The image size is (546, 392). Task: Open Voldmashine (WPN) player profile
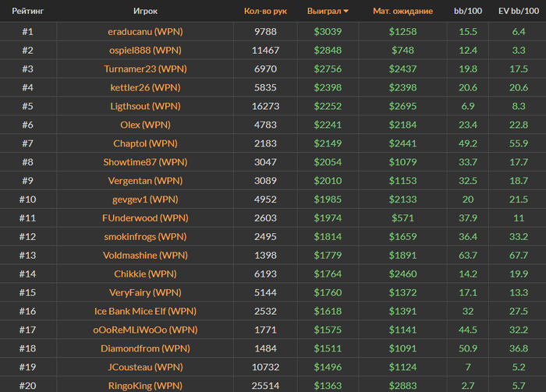[x=144, y=255]
